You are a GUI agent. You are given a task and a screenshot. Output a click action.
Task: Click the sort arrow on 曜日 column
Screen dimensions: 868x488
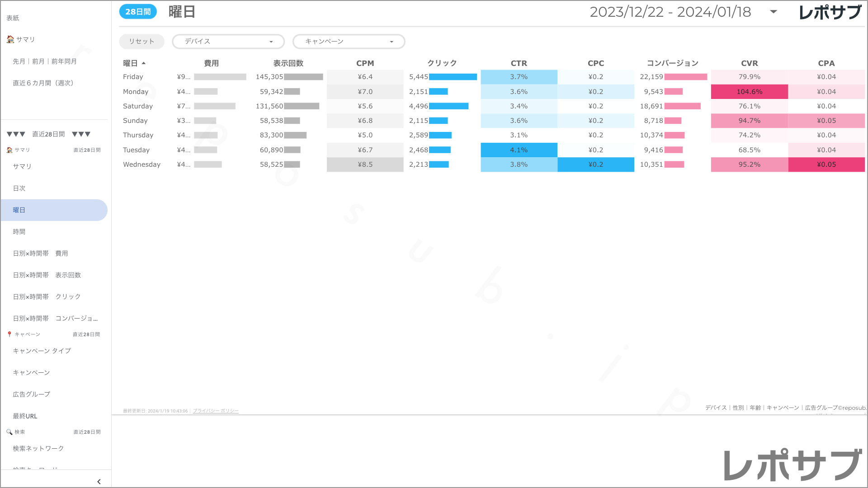tap(144, 63)
